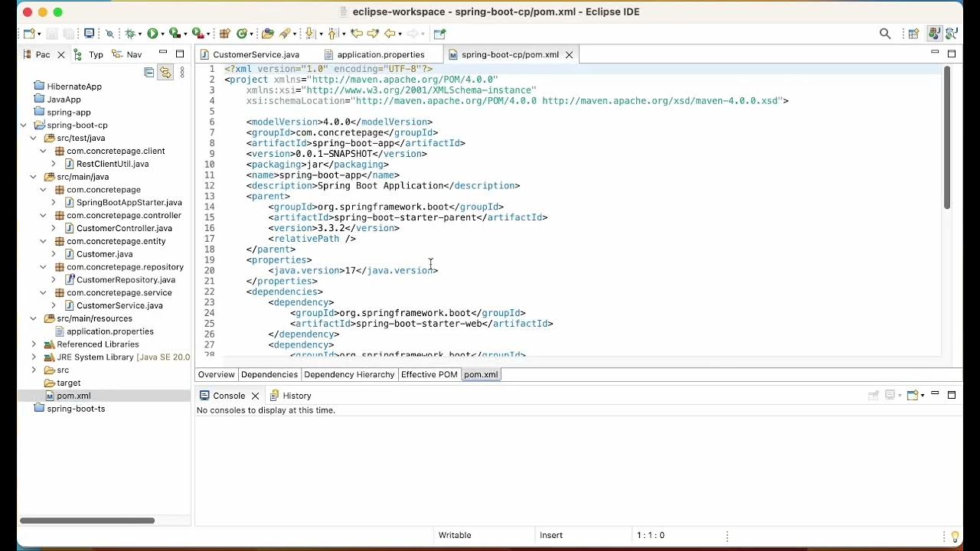The width and height of the screenshot is (980, 551).
Task: Switch to the Dependency Hierarchy POM tab
Action: (349, 374)
